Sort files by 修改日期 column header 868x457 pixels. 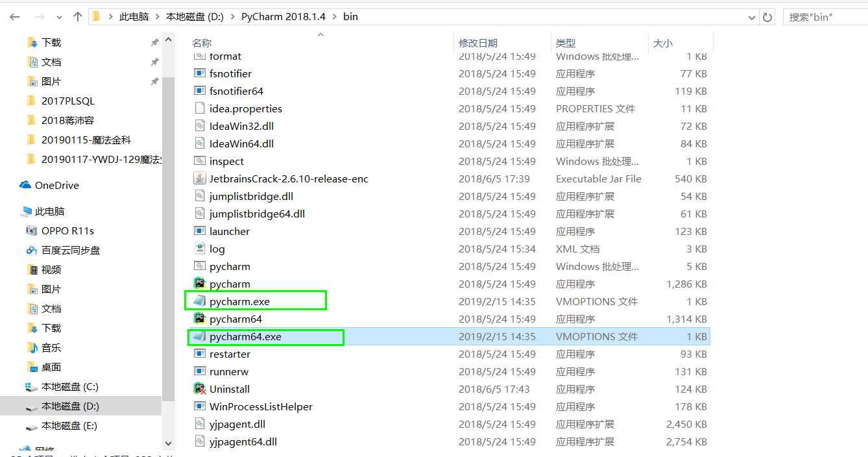[478, 43]
